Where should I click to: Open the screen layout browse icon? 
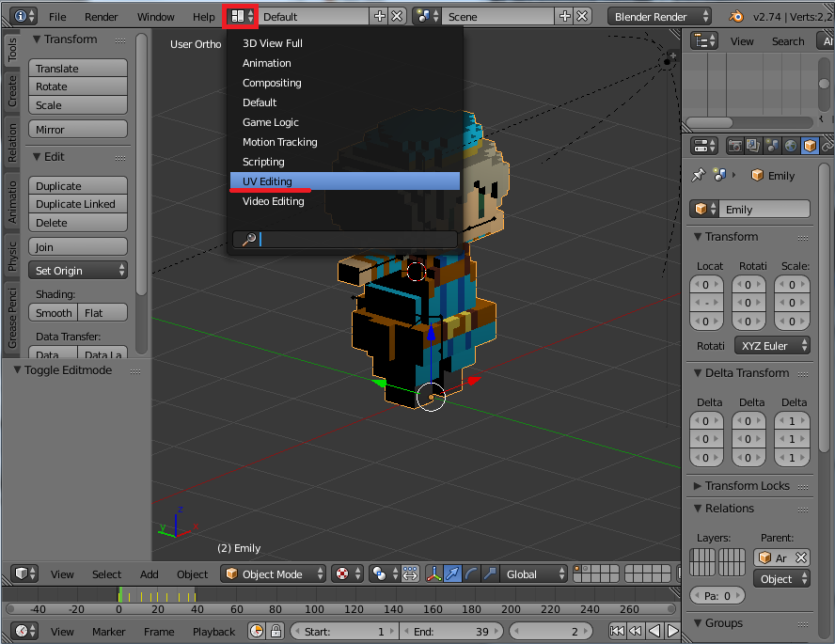tap(242, 17)
